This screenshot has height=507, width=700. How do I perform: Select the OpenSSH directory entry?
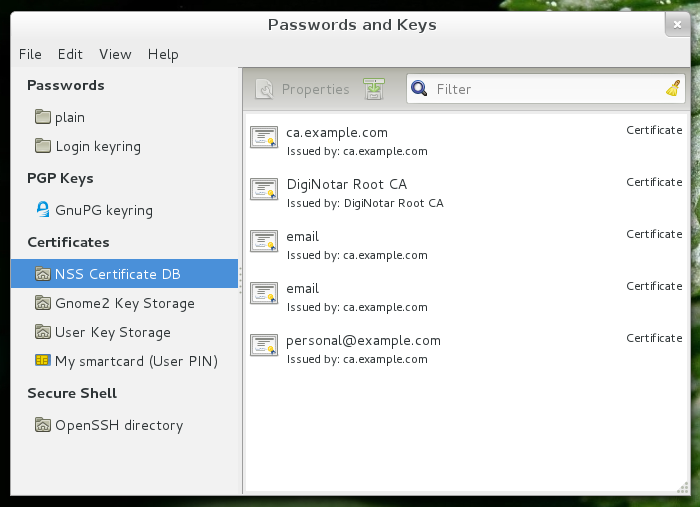coord(125,425)
